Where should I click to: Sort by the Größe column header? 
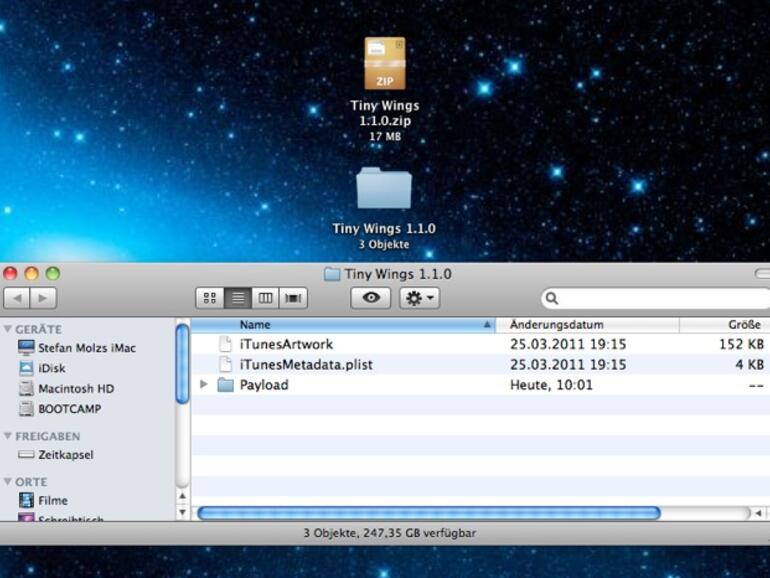click(x=724, y=325)
